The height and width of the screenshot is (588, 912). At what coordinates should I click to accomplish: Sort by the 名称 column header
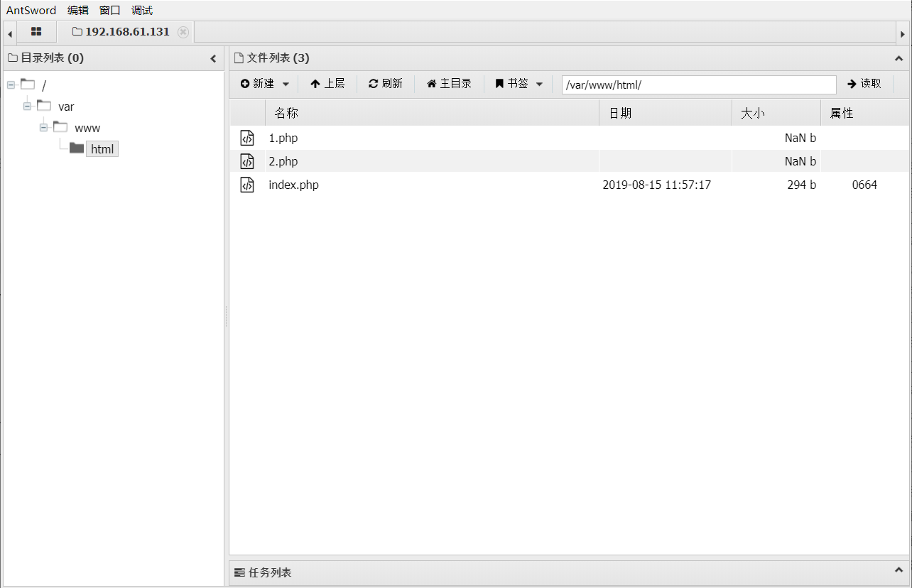432,113
